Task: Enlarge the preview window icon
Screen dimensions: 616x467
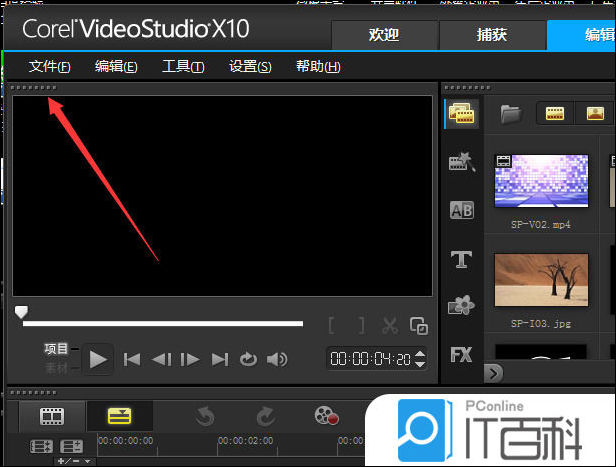Action: 419,326
